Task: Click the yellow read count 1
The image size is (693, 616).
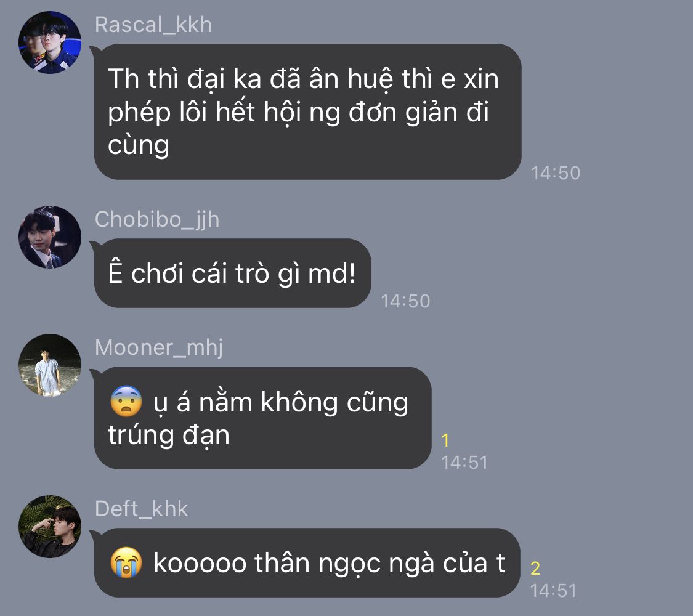Action: 445,440
